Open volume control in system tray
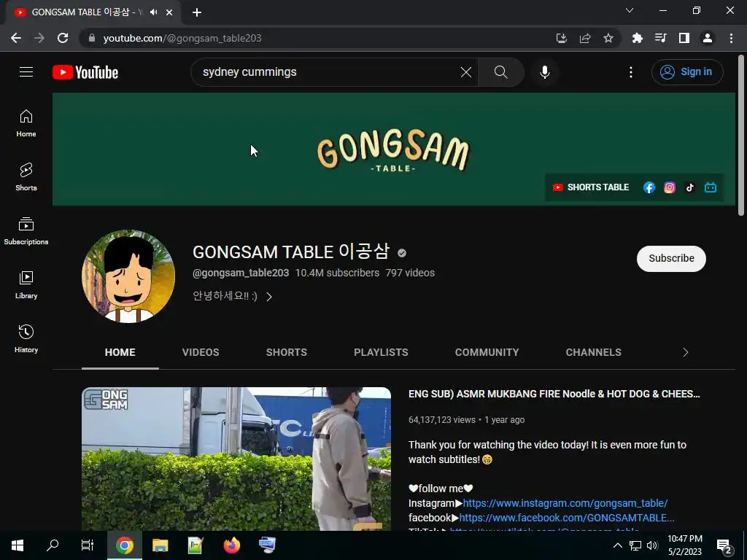This screenshot has width=747, height=560. [652, 545]
